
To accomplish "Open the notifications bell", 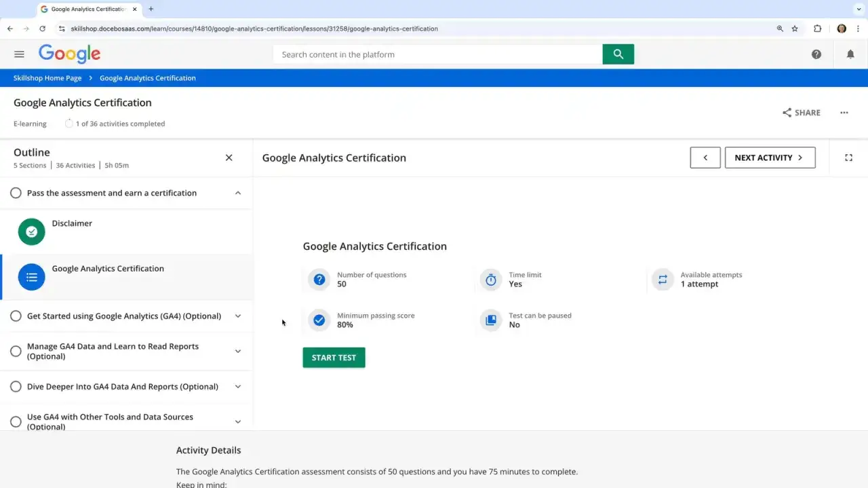I will click(x=850, y=54).
